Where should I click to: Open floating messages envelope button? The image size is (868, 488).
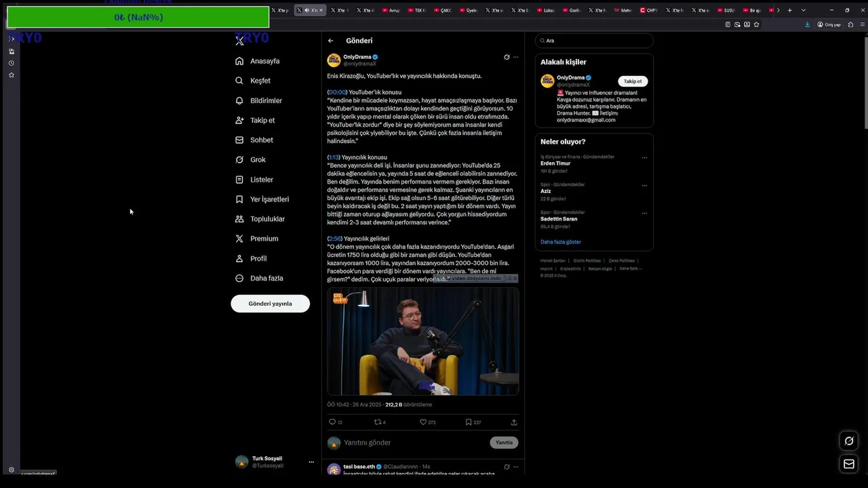coord(849,464)
